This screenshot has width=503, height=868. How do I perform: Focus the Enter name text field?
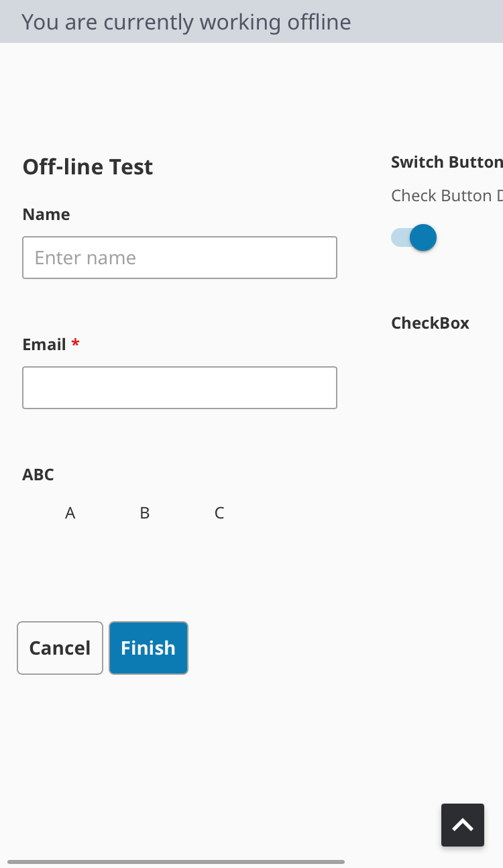click(x=180, y=258)
